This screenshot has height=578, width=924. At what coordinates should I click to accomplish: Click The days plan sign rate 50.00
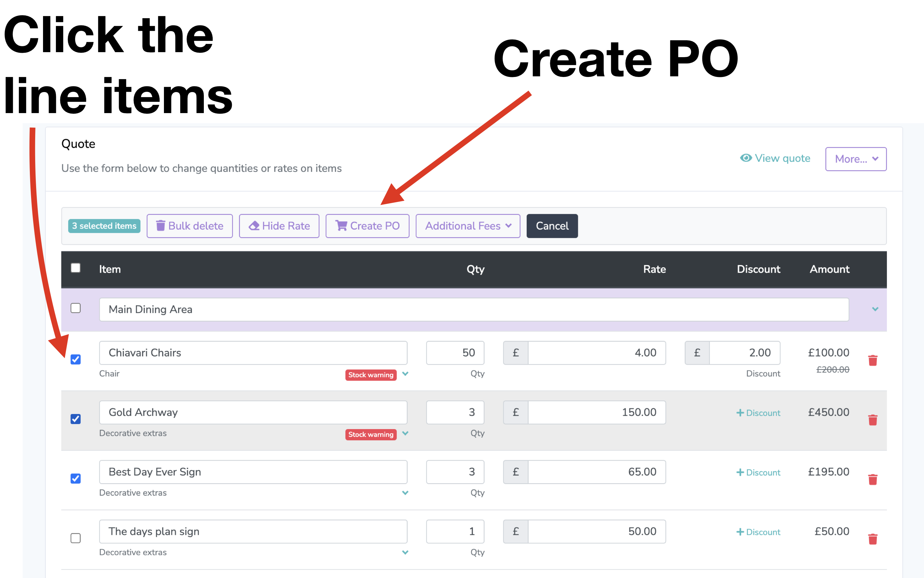click(x=596, y=532)
